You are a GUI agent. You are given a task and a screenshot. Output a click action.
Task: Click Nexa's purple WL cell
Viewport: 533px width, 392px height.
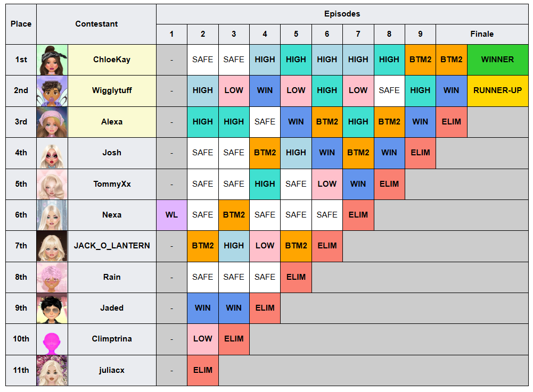click(x=171, y=215)
